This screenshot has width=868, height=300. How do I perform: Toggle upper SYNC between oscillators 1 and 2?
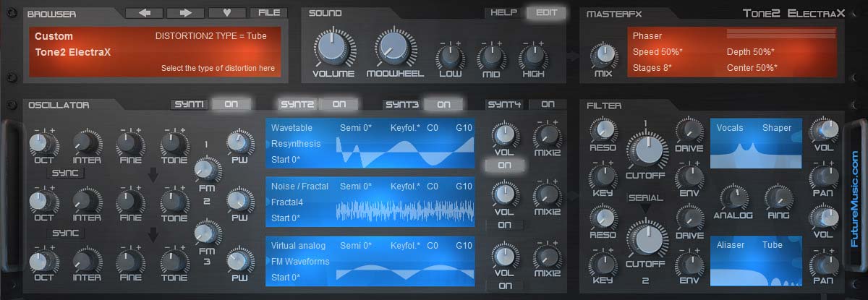[66, 173]
